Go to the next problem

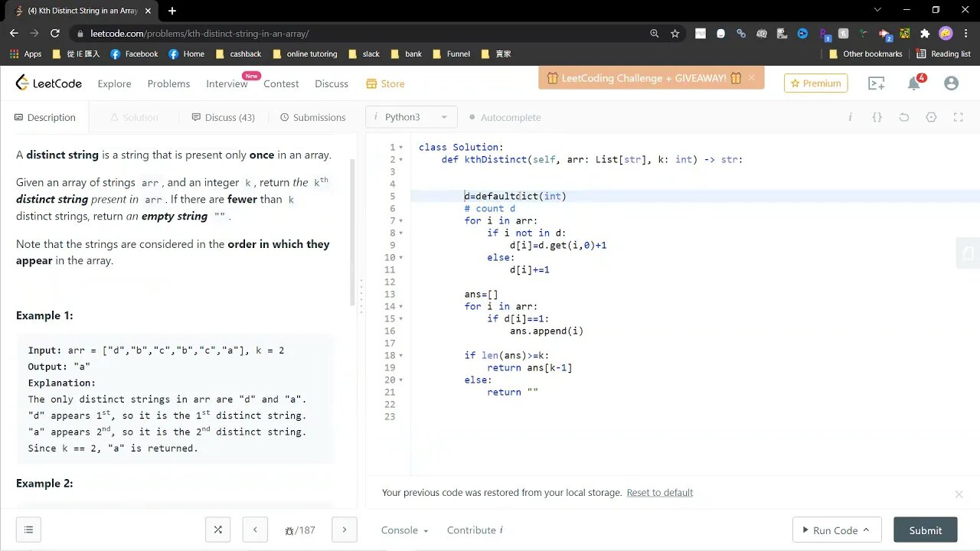345,530
